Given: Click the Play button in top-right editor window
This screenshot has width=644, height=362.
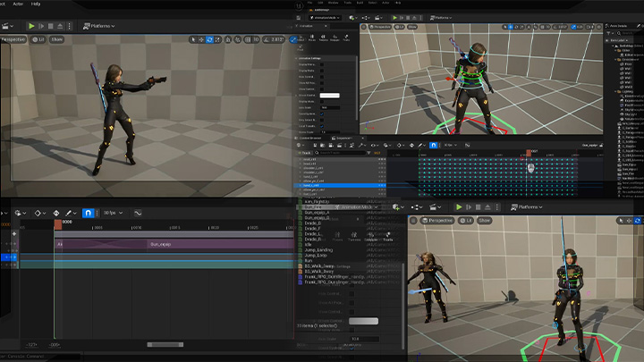Looking at the screenshot, I should click(x=394, y=18).
